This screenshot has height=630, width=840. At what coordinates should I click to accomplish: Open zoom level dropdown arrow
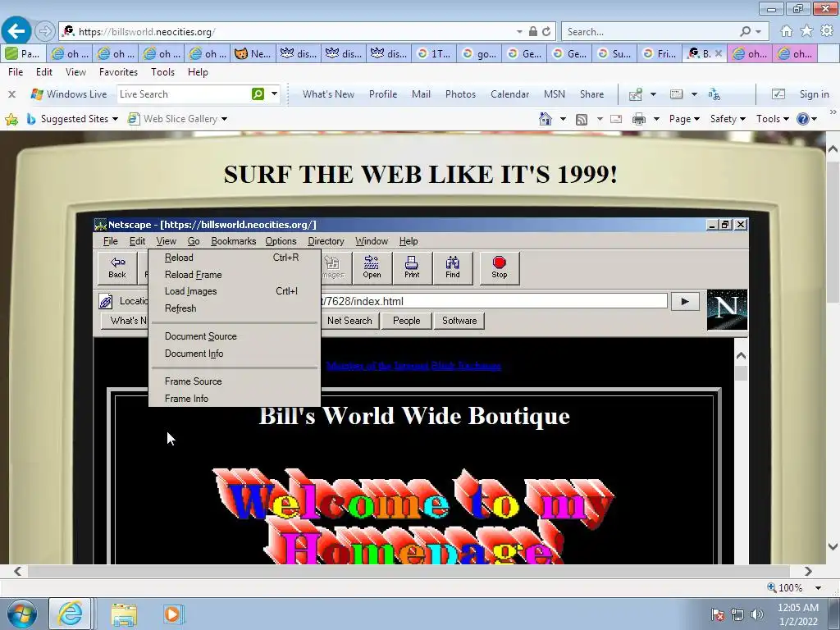click(x=818, y=587)
